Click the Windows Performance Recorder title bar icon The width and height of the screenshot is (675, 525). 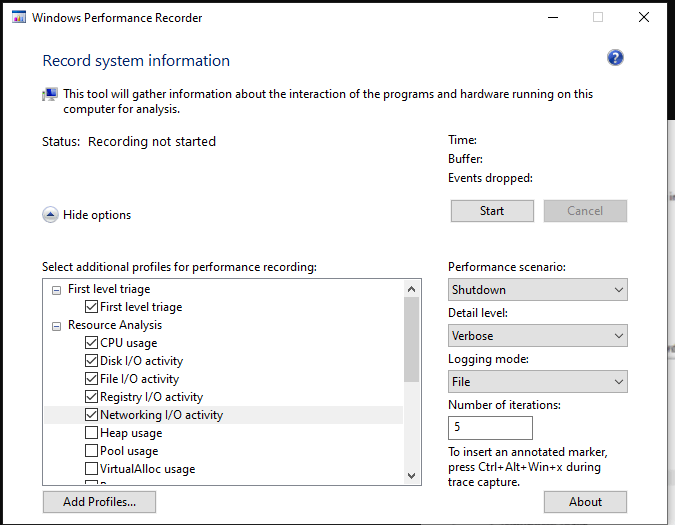coord(19,18)
